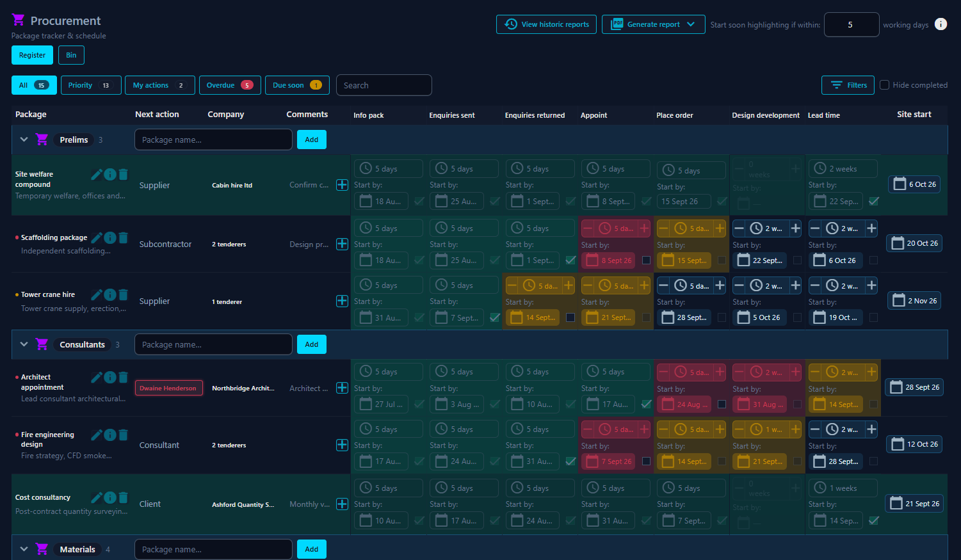Viewport: 961px width, 560px height.
Task: Open Tower crane hire site start date 2 Nov 26
Action: coord(914,300)
